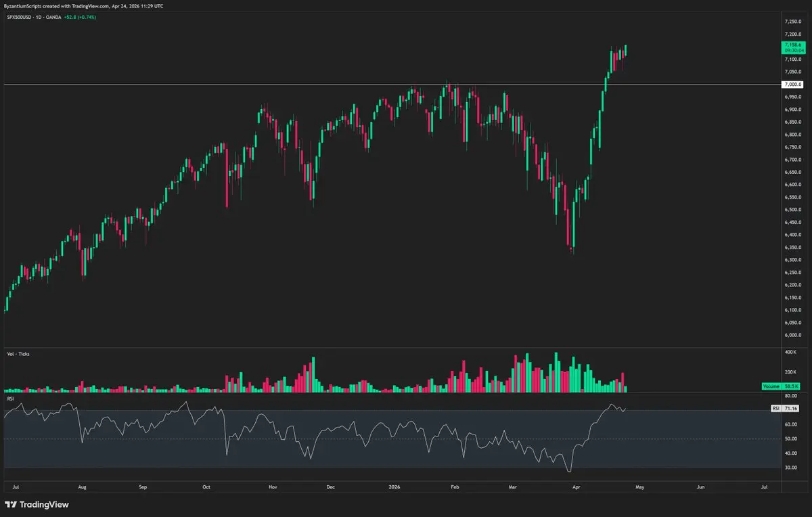Image resolution: width=812 pixels, height=517 pixels.
Task: Click the 30.00 RSI axis label
Action: pos(791,468)
